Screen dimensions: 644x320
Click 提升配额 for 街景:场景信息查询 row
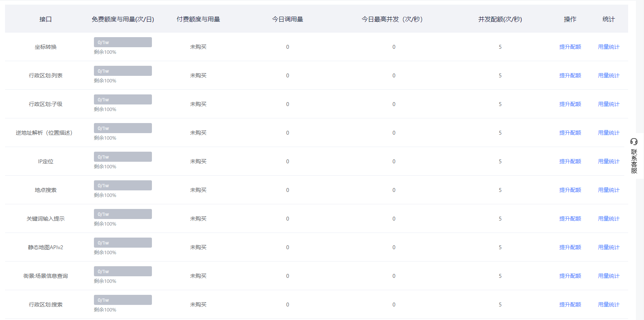click(x=570, y=276)
